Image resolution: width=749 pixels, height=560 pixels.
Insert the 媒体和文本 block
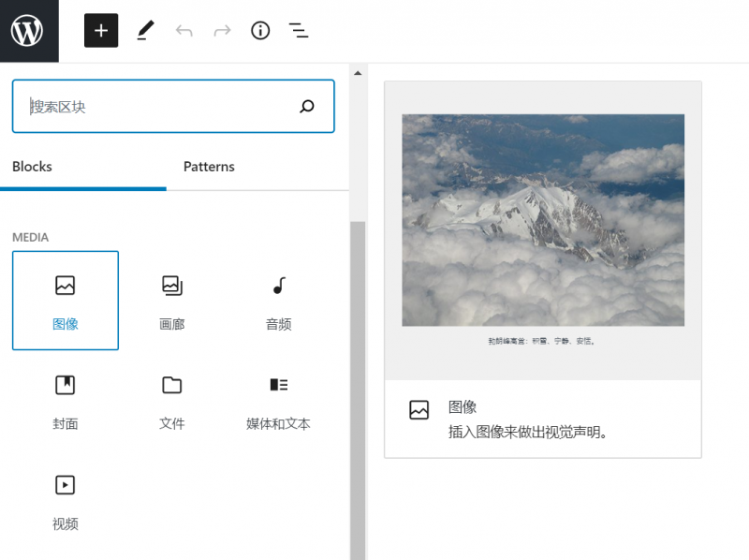(x=278, y=400)
